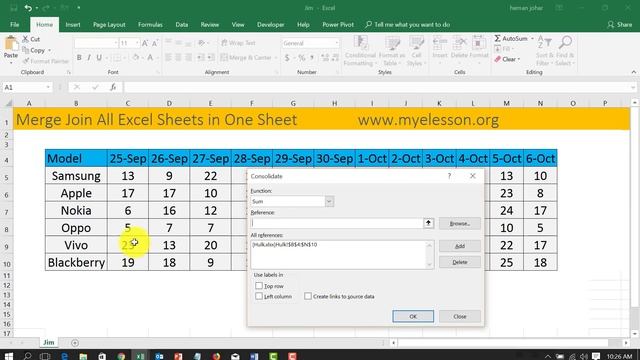Toggle Italic formatting
This screenshot has height=360, width=640.
pos(89,58)
